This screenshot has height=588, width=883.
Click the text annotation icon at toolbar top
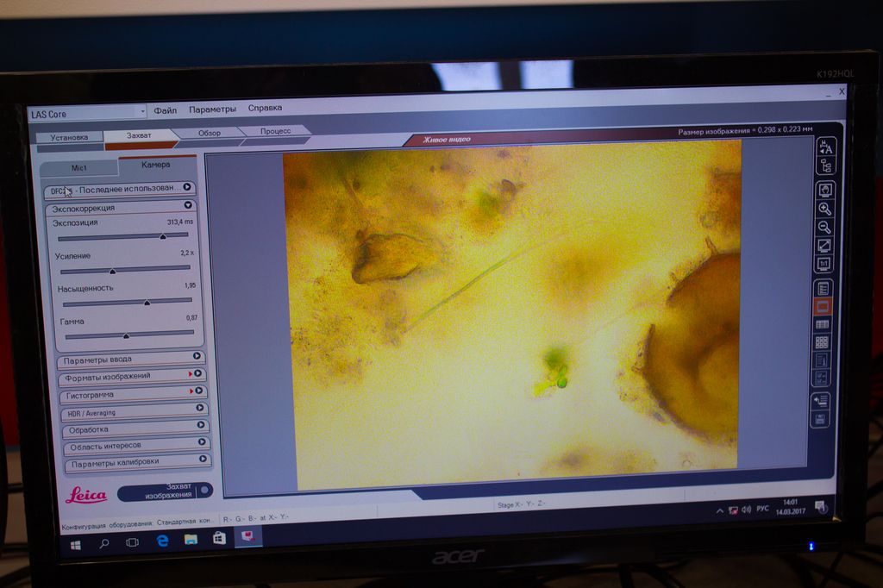[x=826, y=147]
